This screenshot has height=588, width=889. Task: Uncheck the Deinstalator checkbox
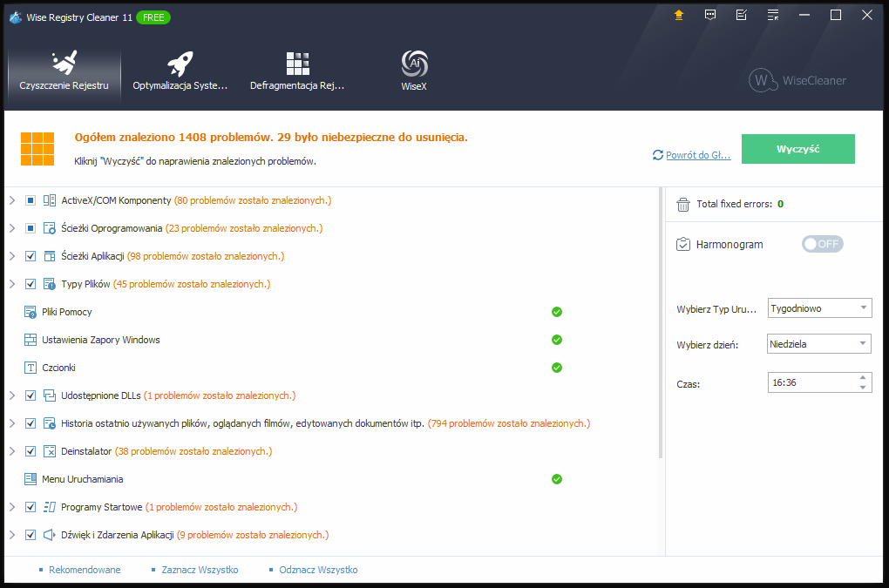pyautogui.click(x=31, y=451)
